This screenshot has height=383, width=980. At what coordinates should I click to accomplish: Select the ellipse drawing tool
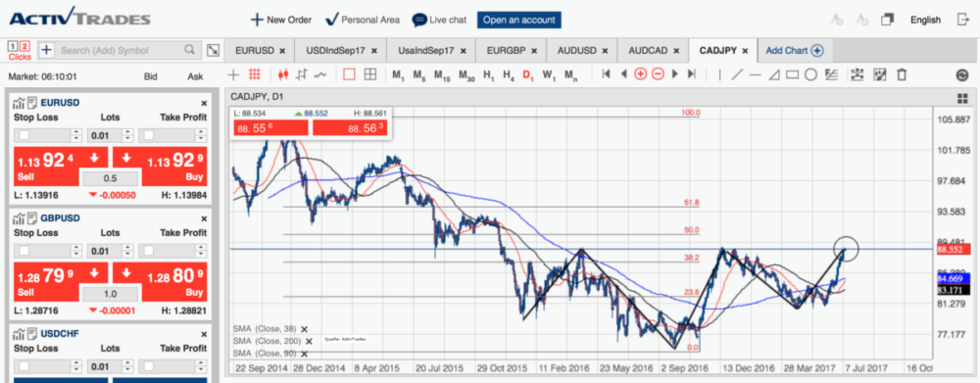pyautogui.click(x=810, y=75)
